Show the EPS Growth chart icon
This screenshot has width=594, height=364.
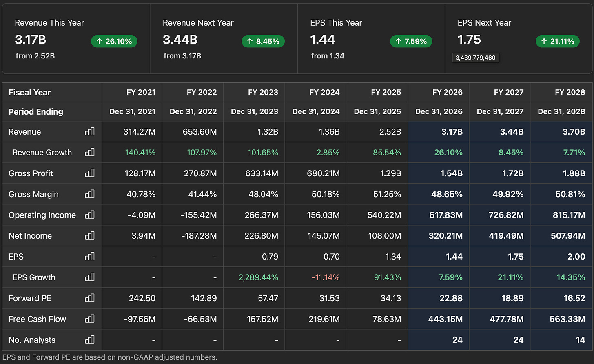pyautogui.click(x=90, y=277)
